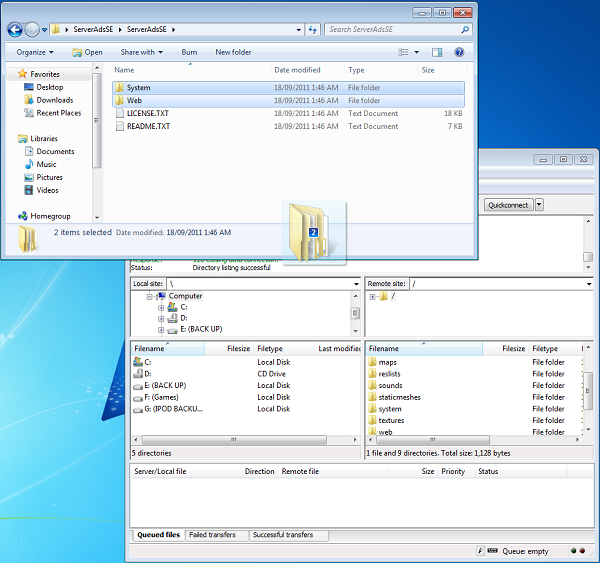
Task: Select D: CD Drive in local file list
Action: (x=245, y=374)
